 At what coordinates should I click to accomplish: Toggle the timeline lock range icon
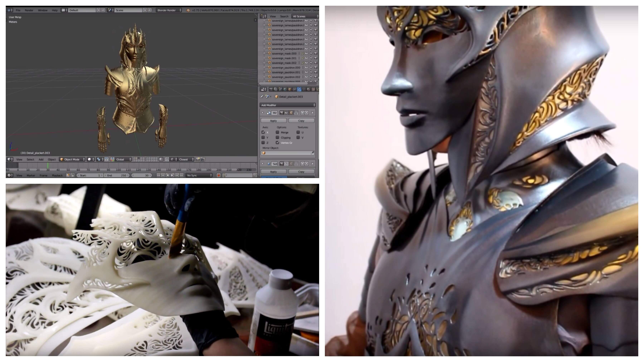point(73,175)
